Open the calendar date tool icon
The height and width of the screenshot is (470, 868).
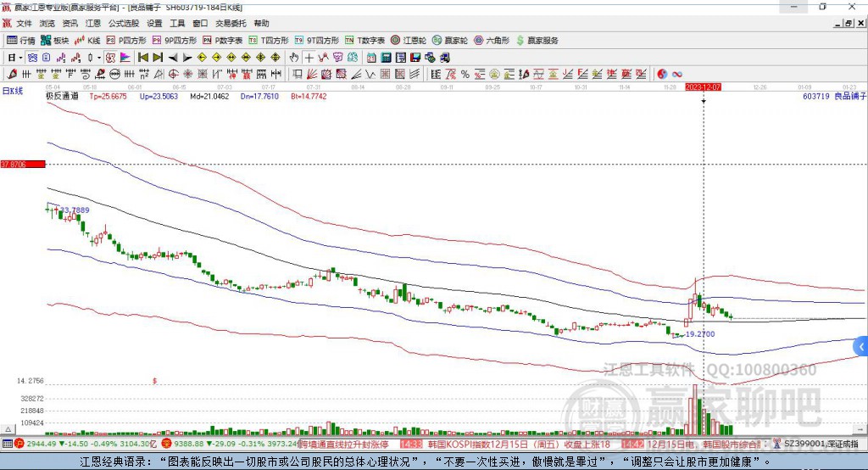pyautogui.click(x=371, y=58)
